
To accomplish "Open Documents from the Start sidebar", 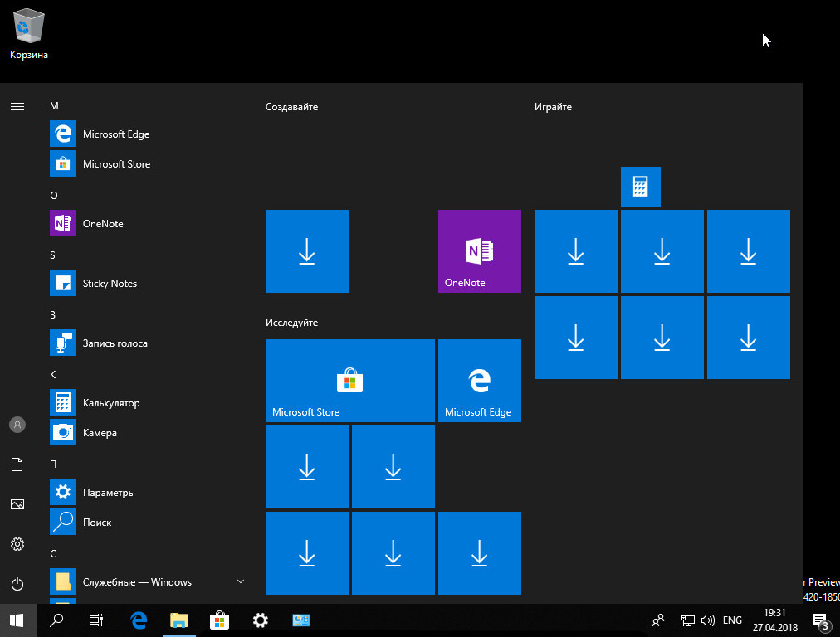I will coord(17,464).
